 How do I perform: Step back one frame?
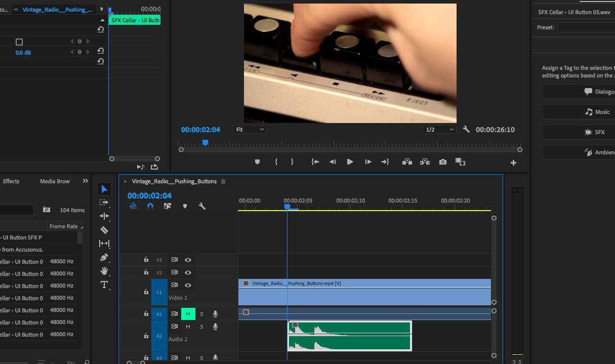(333, 162)
